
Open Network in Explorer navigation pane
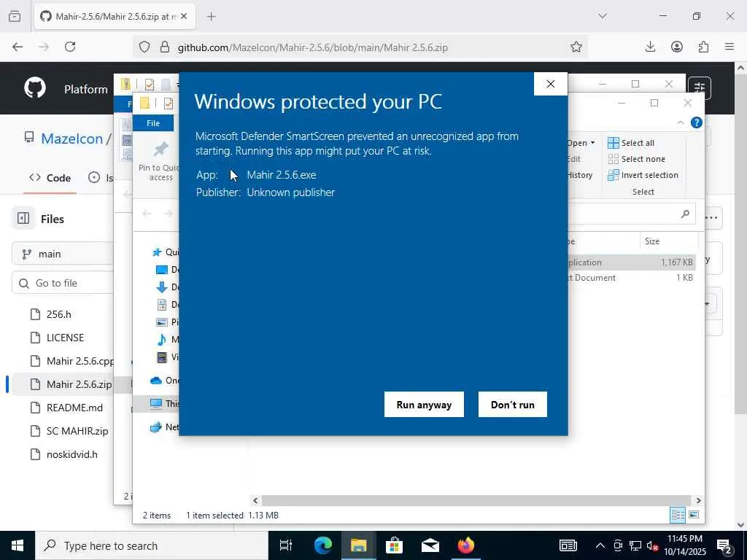tap(164, 427)
